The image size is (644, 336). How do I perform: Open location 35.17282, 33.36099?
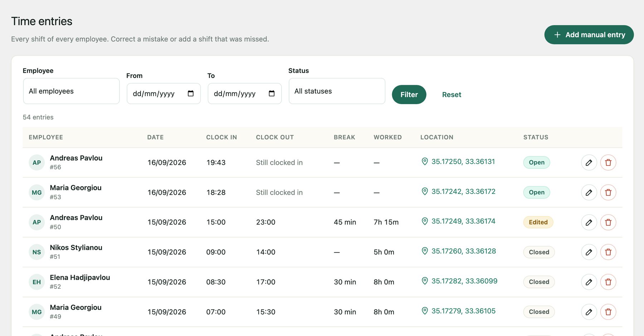(460, 281)
